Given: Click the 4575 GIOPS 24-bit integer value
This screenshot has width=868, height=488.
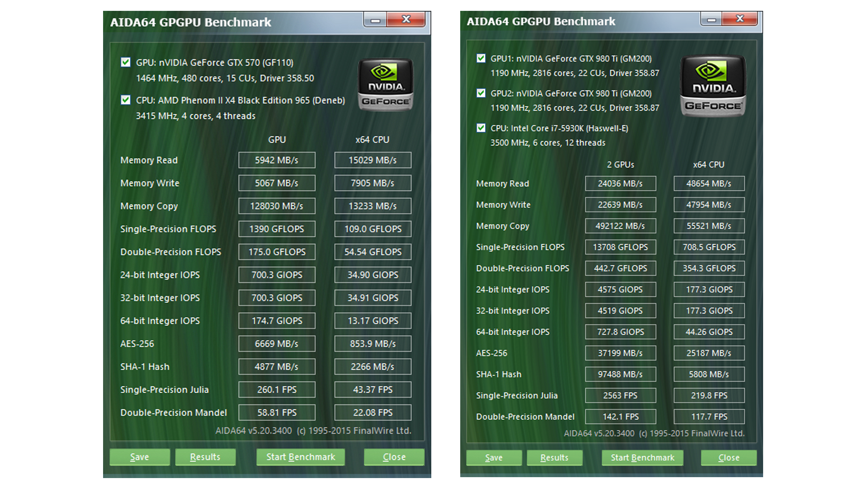Looking at the screenshot, I should (x=620, y=290).
